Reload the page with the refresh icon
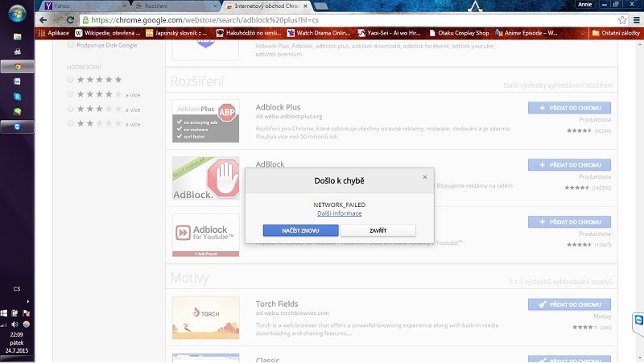The width and height of the screenshot is (644, 364). (72, 19)
